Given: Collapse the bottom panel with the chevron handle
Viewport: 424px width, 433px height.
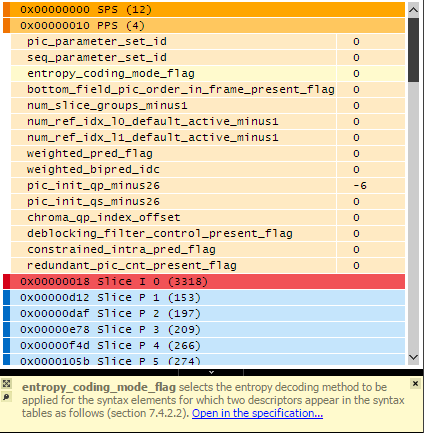Looking at the screenshot, I should 211,372.
